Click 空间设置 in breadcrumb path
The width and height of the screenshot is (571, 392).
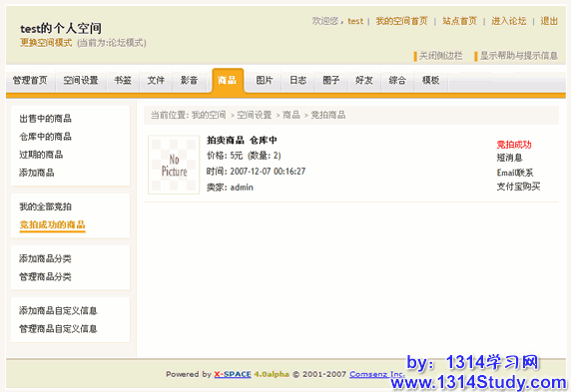[x=255, y=116]
